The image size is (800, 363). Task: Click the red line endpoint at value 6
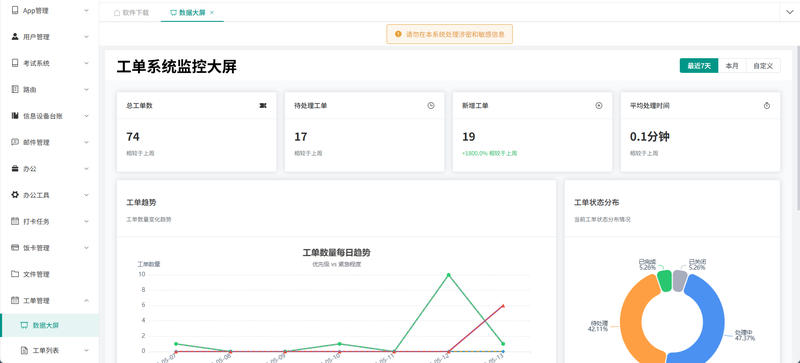tap(503, 306)
